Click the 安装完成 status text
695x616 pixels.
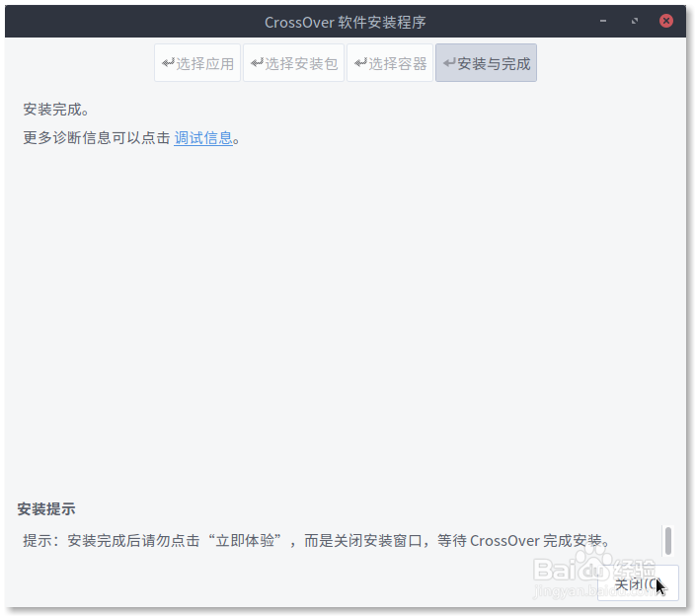click(56, 109)
